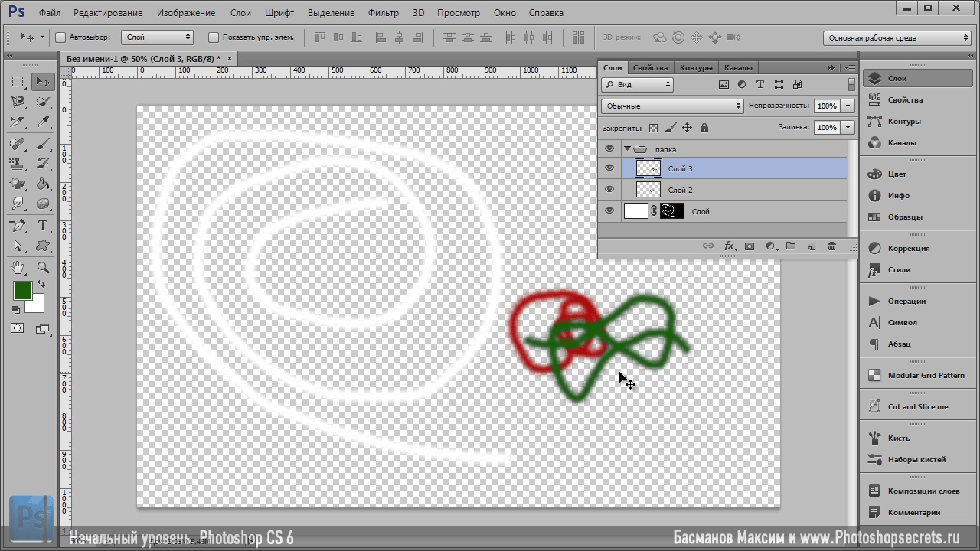The width and height of the screenshot is (980, 551).
Task: Delete the selected layer with trash icon
Action: point(832,246)
